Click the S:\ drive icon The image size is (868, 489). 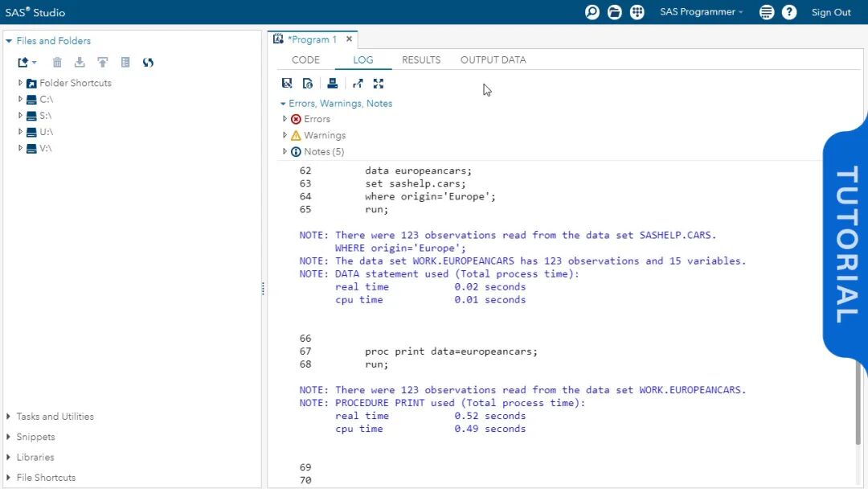(x=31, y=116)
